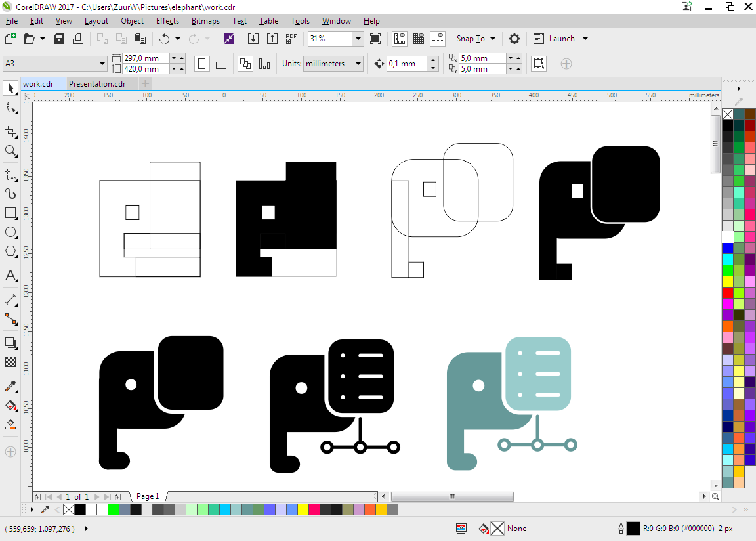Click the Import icon

[x=253, y=39]
